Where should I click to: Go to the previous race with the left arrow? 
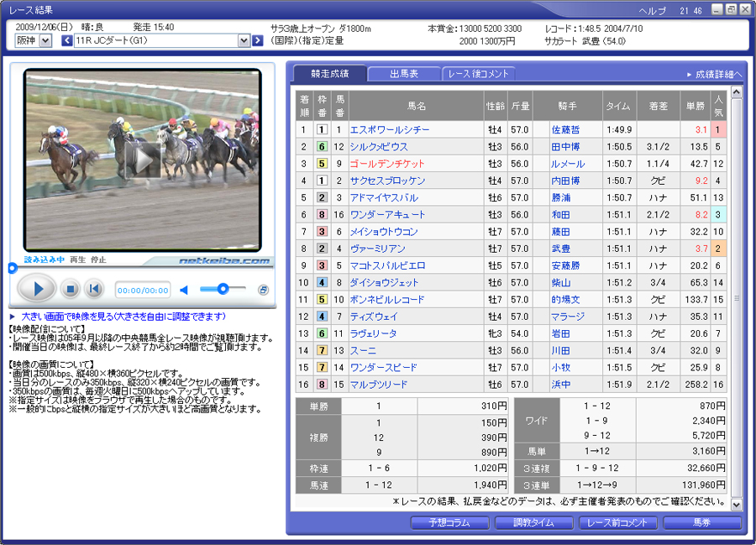coord(67,41)
